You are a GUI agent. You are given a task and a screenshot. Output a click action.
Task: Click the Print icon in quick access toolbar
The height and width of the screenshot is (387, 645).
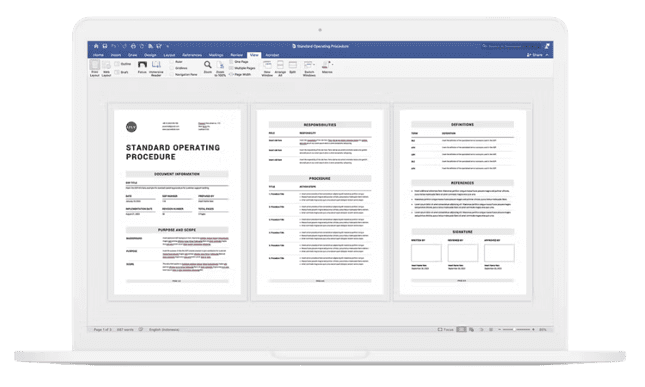pos(133,46)
